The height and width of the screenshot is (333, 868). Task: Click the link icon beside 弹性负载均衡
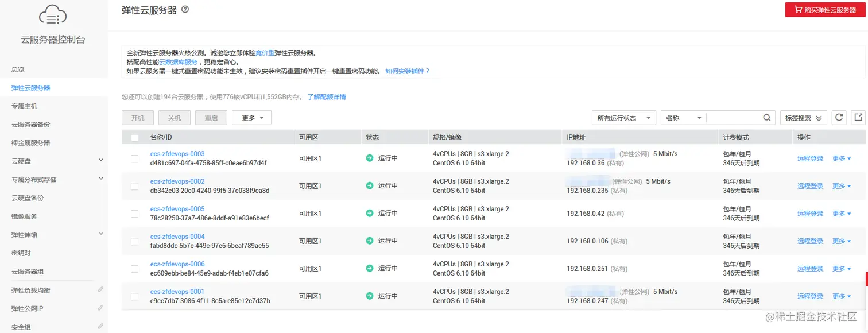tap(100, 289)
